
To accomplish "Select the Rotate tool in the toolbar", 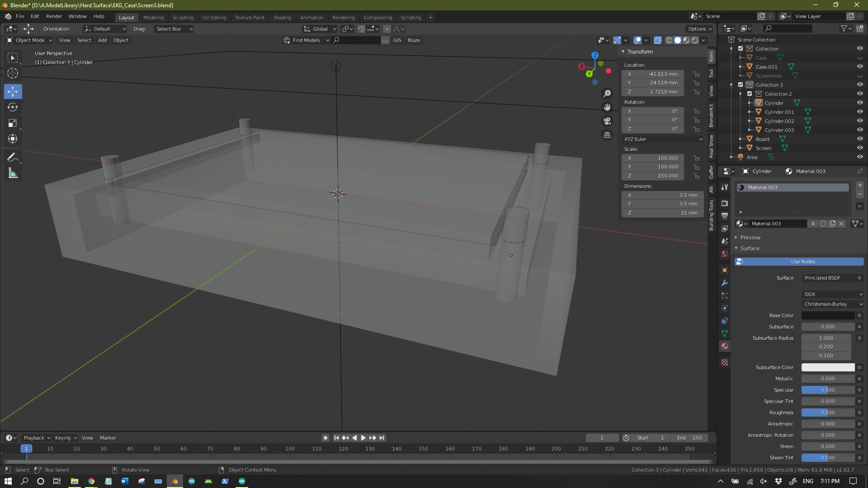I will click(x=13, y=108).
